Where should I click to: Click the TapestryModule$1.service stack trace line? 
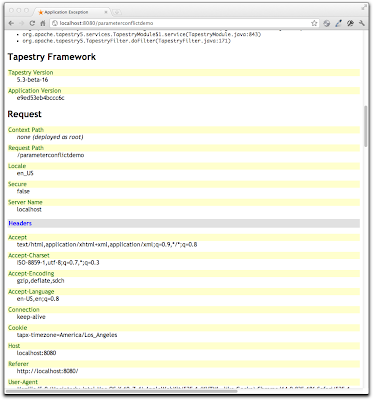coord(142,34)
